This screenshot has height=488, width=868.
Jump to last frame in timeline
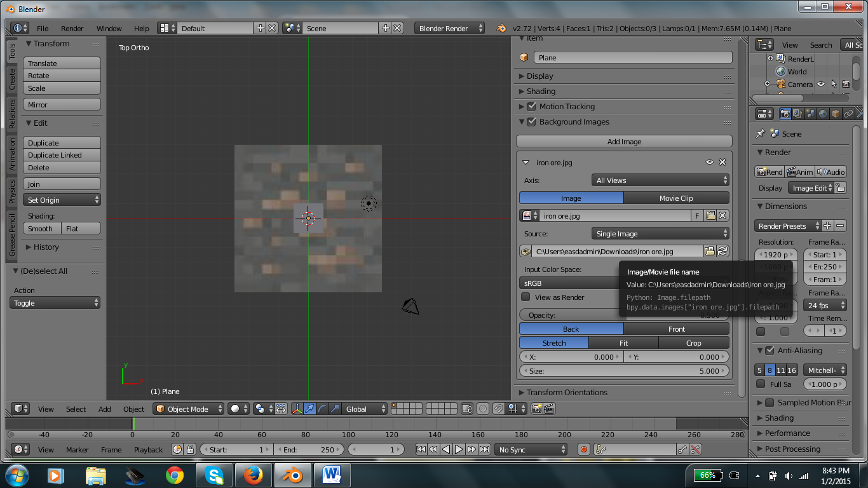(484, 450)
